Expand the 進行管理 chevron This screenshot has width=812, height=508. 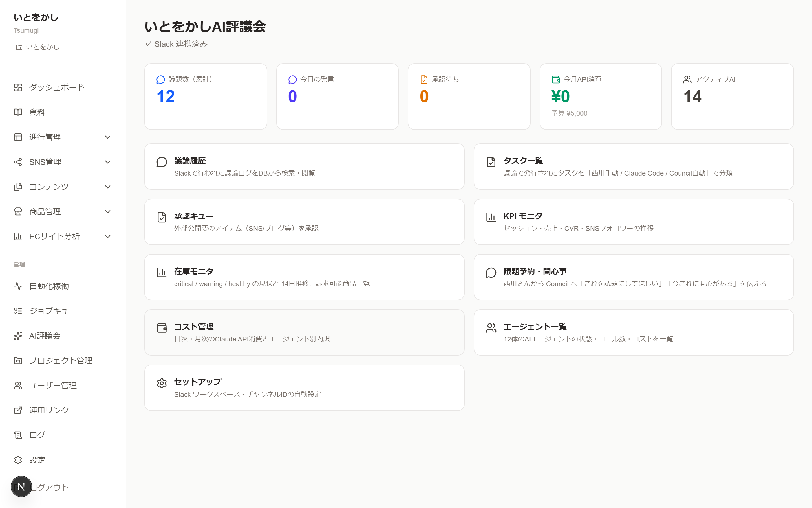tap(108, 137)
